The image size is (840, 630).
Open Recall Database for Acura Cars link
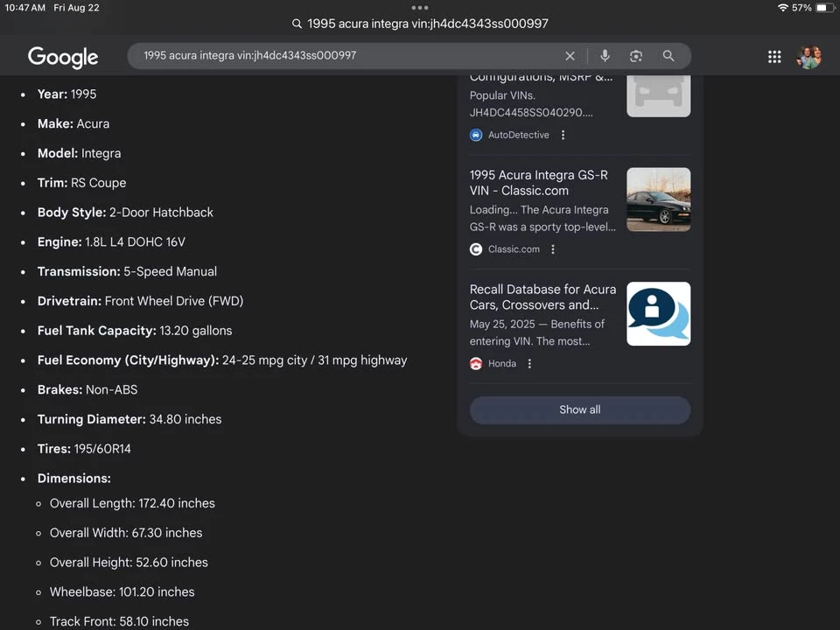[x=542, y=297]
